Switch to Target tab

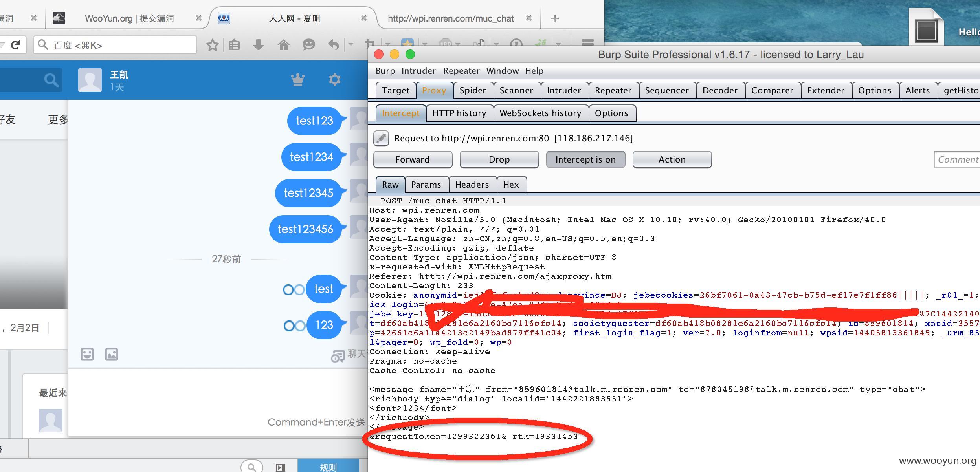point(395,90)
